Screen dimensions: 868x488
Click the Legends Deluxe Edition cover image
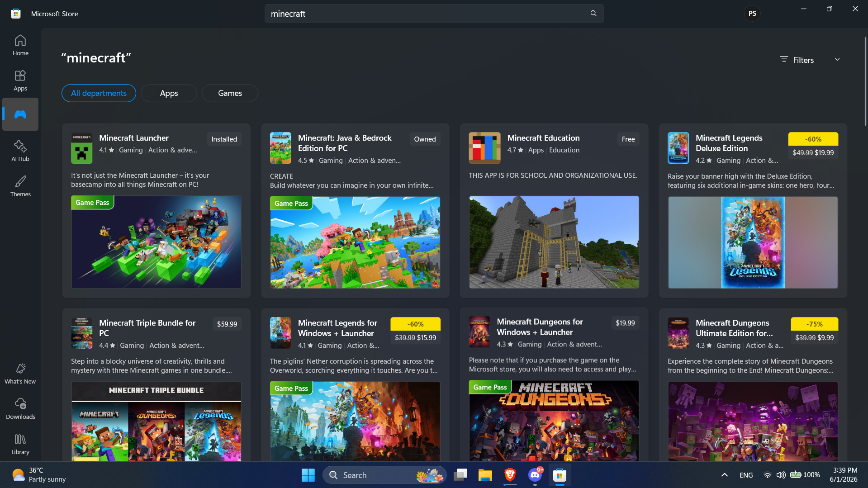[x=753, y=242]
